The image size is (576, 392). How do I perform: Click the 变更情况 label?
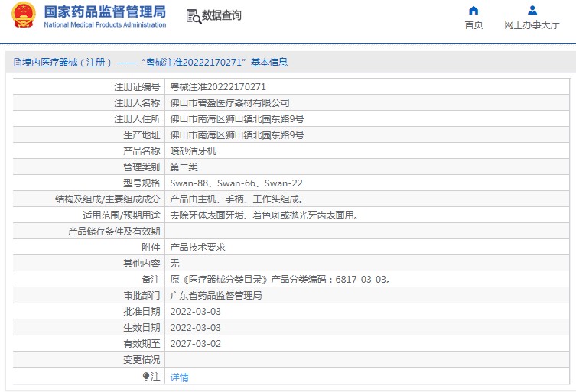coord(142,360)
